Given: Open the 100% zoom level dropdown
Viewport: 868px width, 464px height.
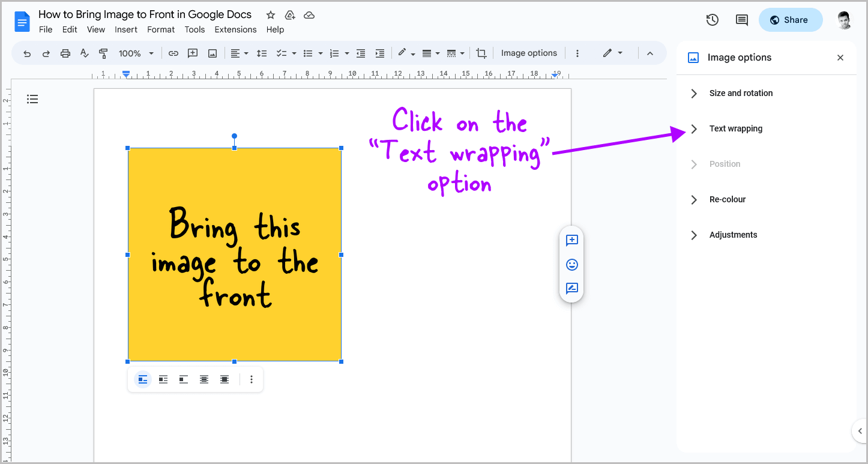Looking at the screenshot, I should [136, 53].
